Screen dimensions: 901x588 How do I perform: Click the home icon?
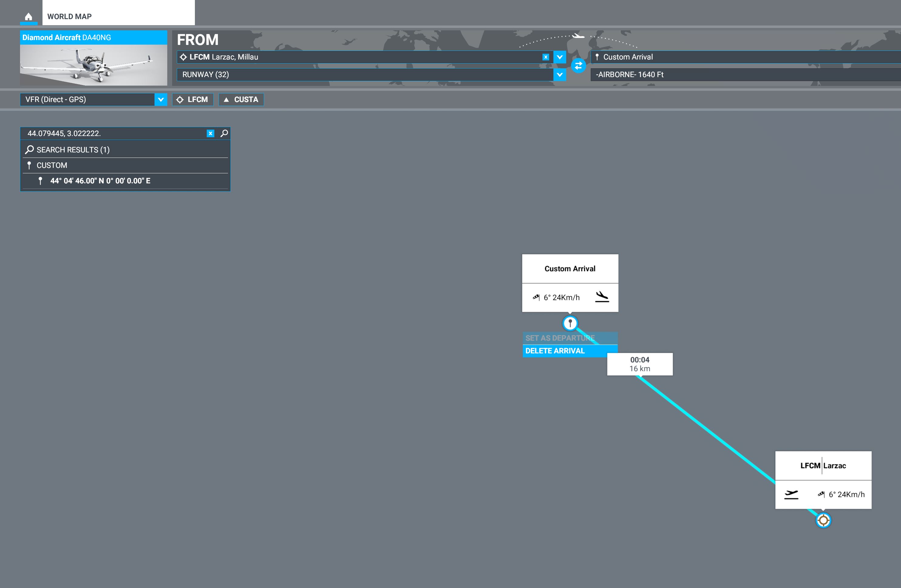29,17
